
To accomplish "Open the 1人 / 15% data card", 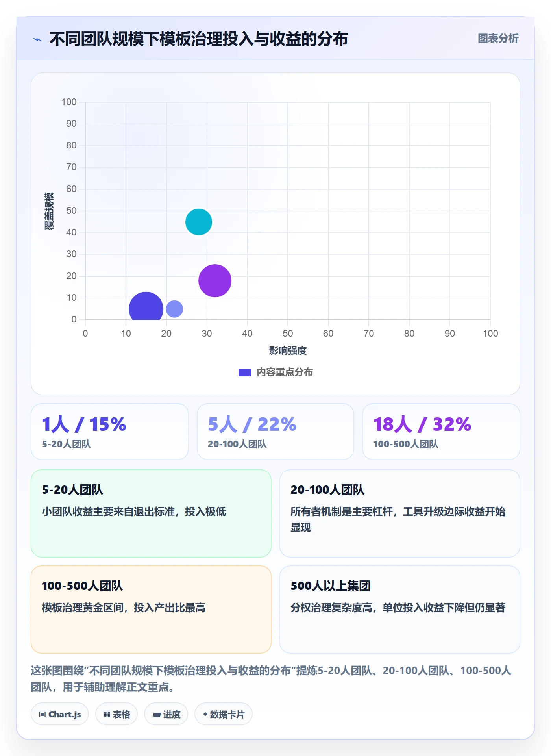I will pyautogui.click(x=110, y=432).
